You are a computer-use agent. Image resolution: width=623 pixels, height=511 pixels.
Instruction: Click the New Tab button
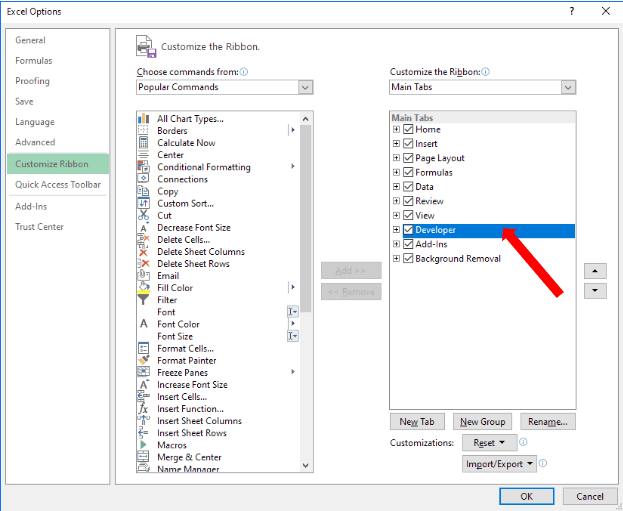(417, 422)
